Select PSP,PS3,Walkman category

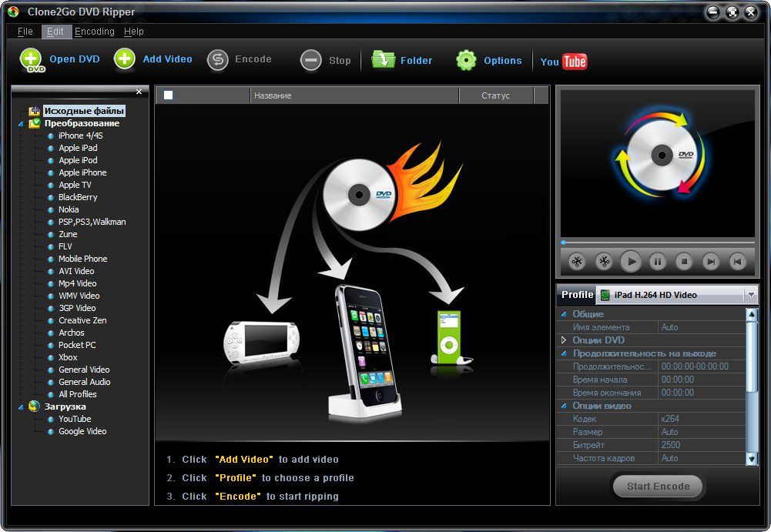point(92,222)
